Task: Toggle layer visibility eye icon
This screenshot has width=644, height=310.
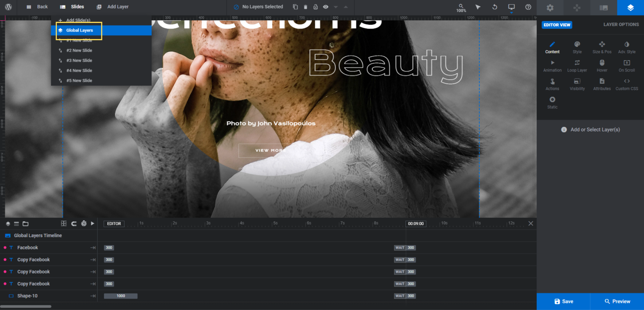Action: (x=326, y=7)
